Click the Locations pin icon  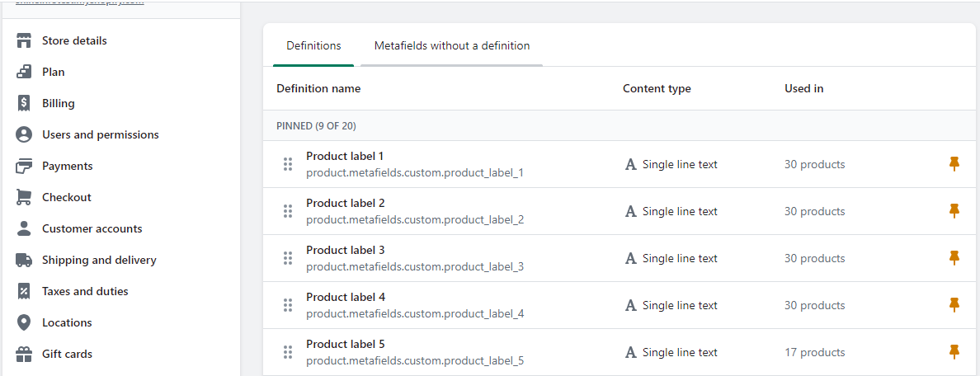pyautogui.click(x=25, y=322)
